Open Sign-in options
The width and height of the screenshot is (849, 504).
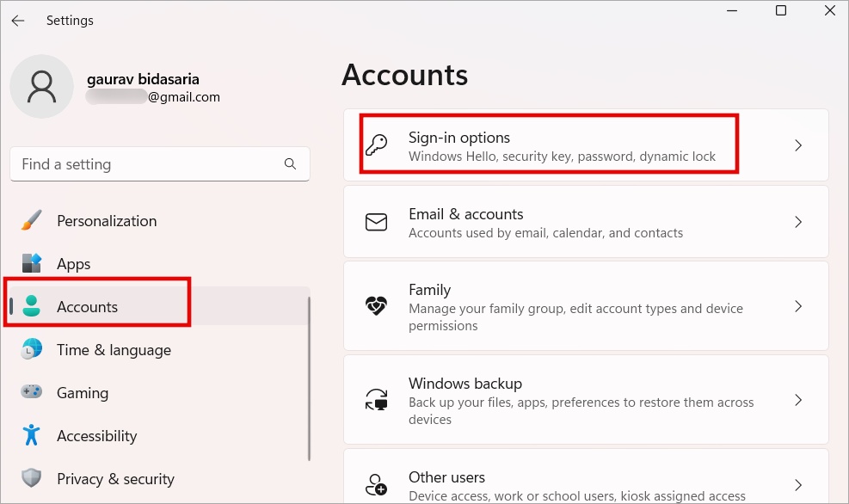tap(586, 145)
